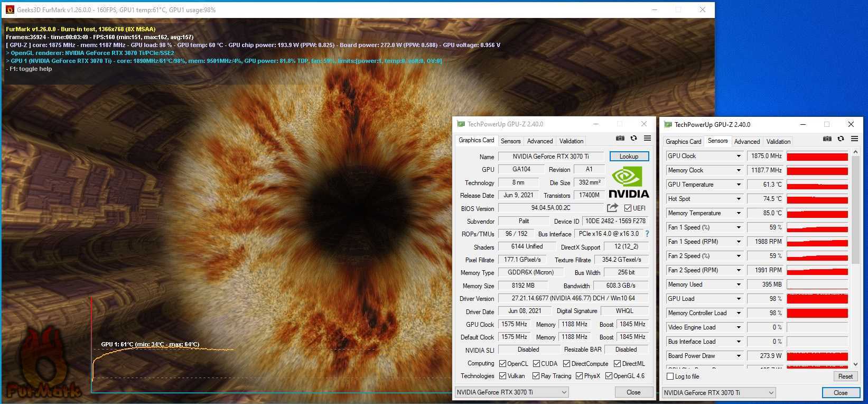Image resolution: width=868 pixels, height=404 pixels.
Task: Click the Sensors list vertical scrollbar
Action: pyautogui.click(x=855, y=212)
